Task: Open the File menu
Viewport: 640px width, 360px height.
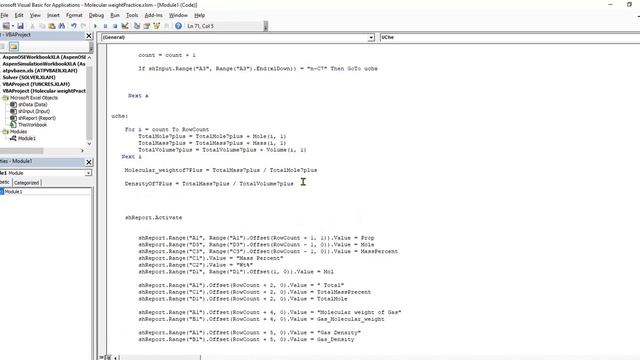Action: coord(4,15)
